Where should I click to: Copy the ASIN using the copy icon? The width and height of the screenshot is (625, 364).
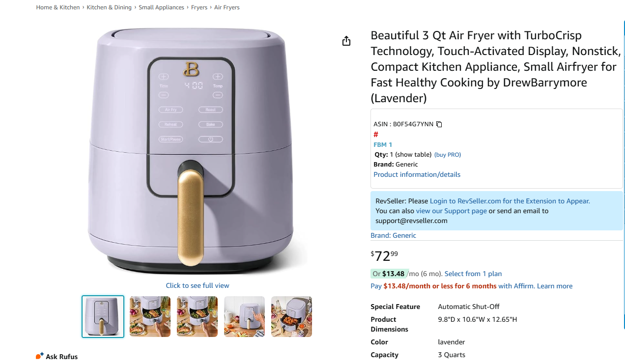click(439, 124)
